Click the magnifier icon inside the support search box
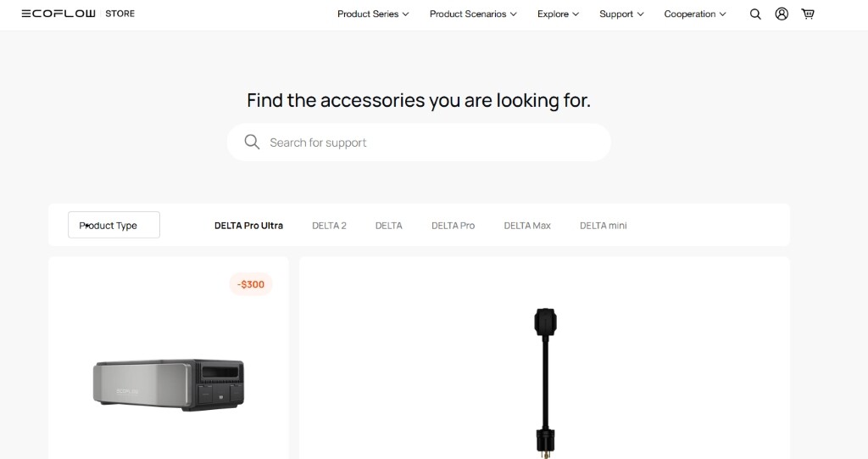 (x=252, y=142)
